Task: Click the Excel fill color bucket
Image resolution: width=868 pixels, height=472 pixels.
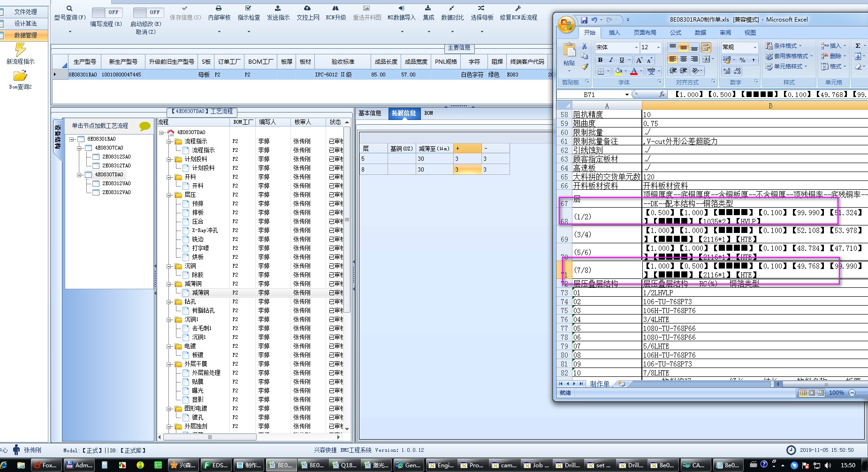Action: [x=618, y=71]
